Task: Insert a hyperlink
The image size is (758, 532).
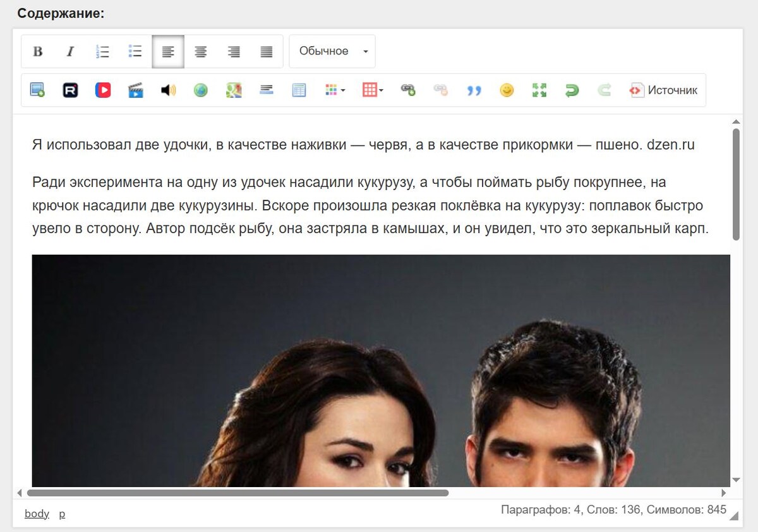Action: pyautogui.click(x=407, y=90)
